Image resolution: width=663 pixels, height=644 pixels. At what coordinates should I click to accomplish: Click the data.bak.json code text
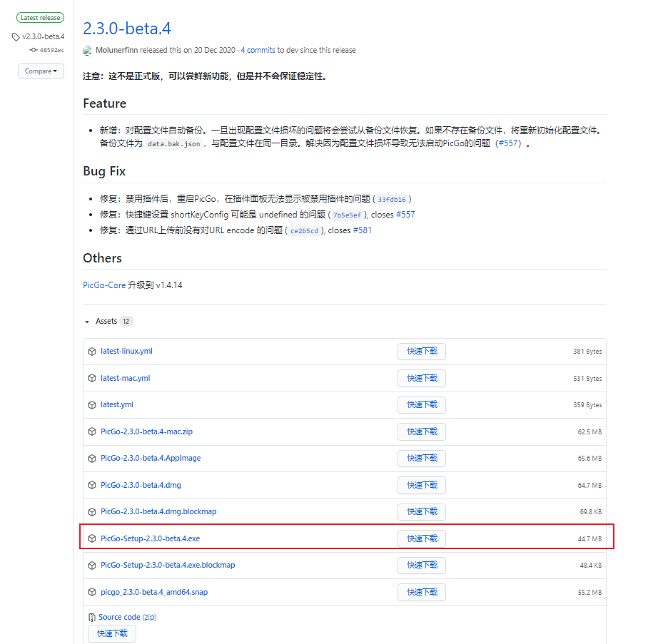(174, 144)
